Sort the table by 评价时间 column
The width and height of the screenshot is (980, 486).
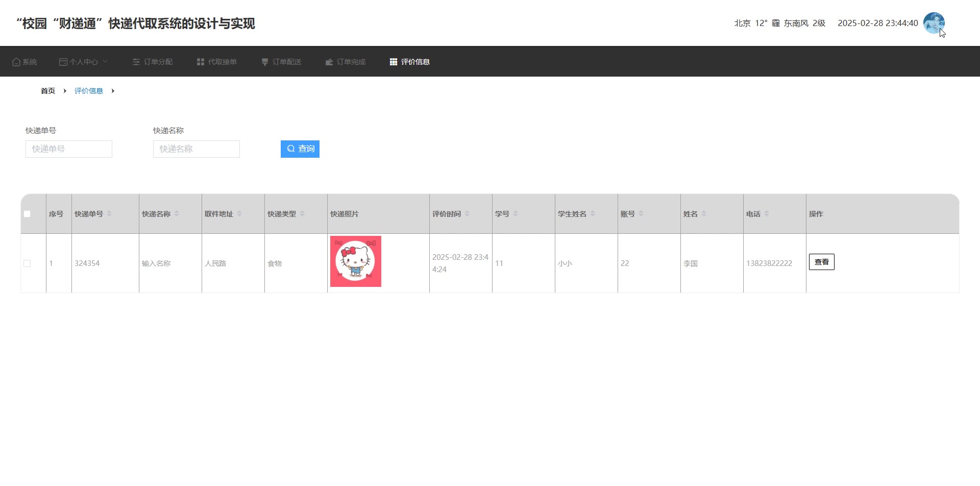[x=467, y=214]
